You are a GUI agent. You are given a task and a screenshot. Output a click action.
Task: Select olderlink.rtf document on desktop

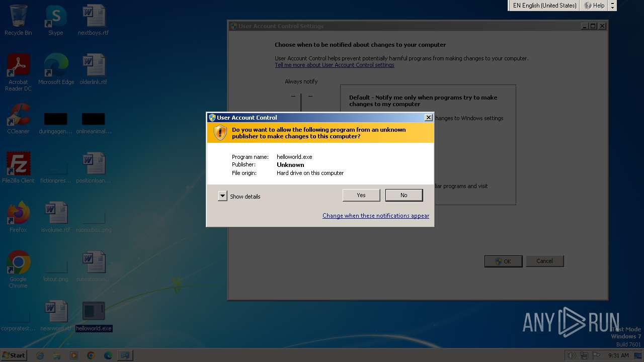pos(94,70)
